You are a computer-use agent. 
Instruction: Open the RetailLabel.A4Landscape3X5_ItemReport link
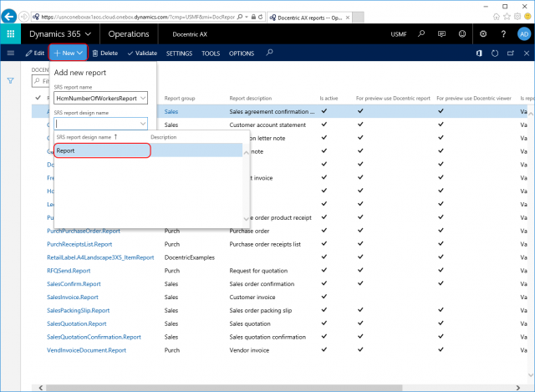tap(100, 257)
